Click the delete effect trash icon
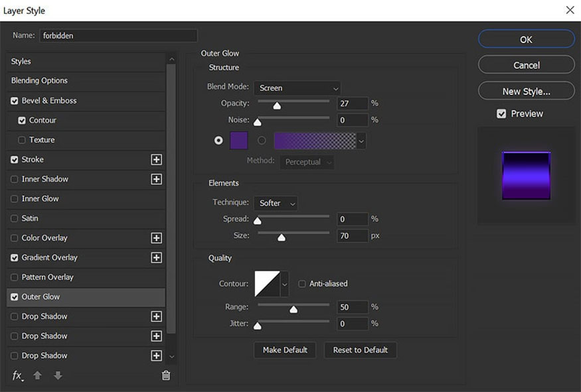This screenshot has width=581, height=392. 166,375
